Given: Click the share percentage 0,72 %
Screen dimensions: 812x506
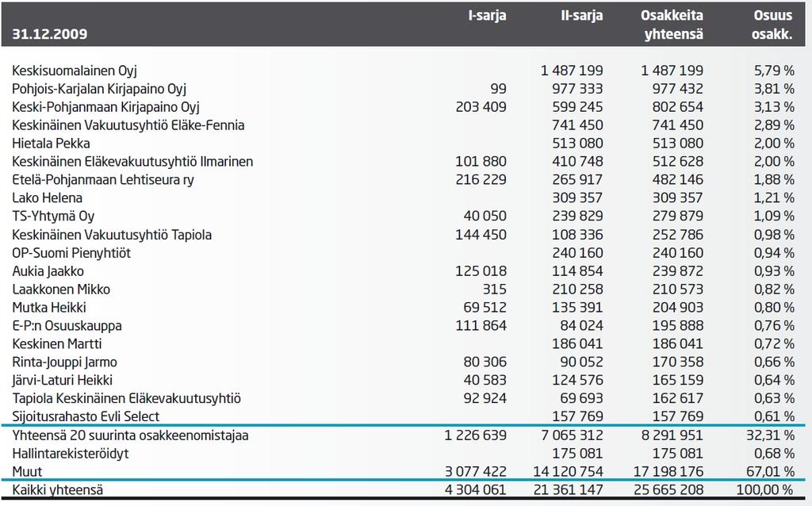Looking at the screenshot, I should tap(774, 343).
